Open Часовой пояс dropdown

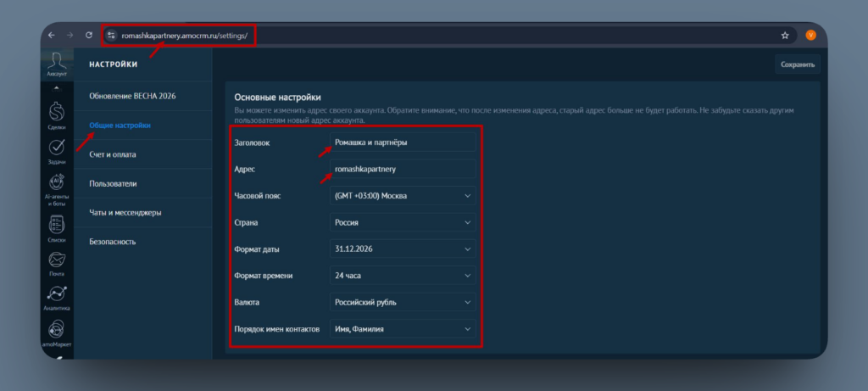(x=403, y=195)
